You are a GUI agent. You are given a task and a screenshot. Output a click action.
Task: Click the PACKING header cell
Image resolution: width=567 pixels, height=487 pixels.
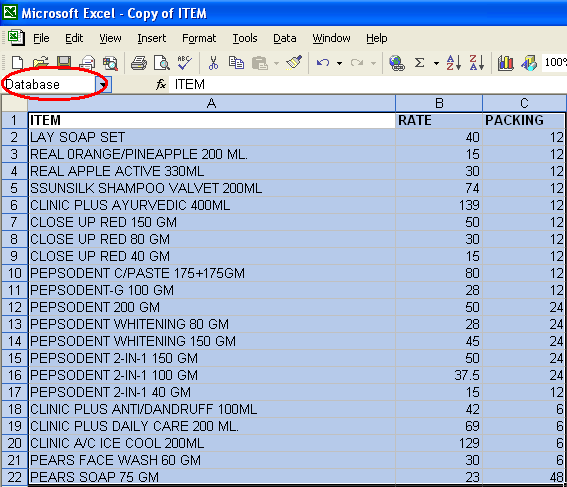(524, 120)
